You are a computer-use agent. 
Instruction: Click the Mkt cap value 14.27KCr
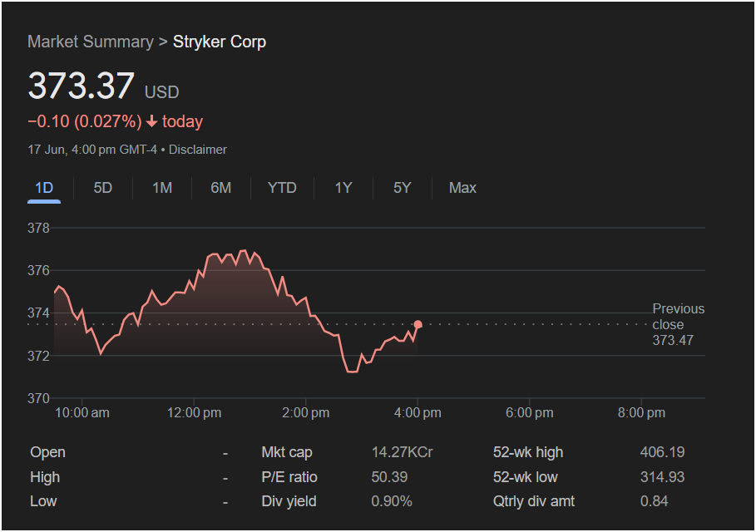[402, 452]
